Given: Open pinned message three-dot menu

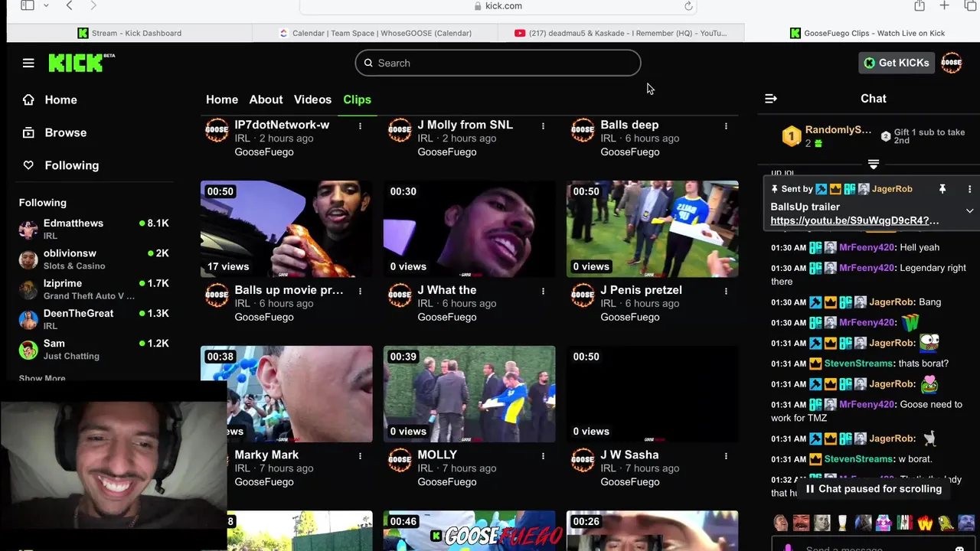Looking at the screenshot, I should point(969,189).
